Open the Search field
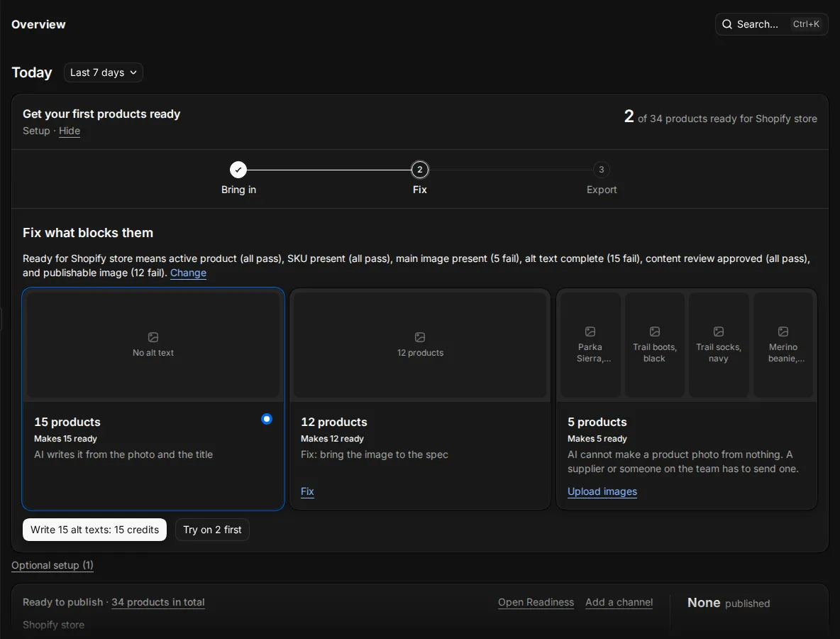840x639 pixels. (771, 24)
